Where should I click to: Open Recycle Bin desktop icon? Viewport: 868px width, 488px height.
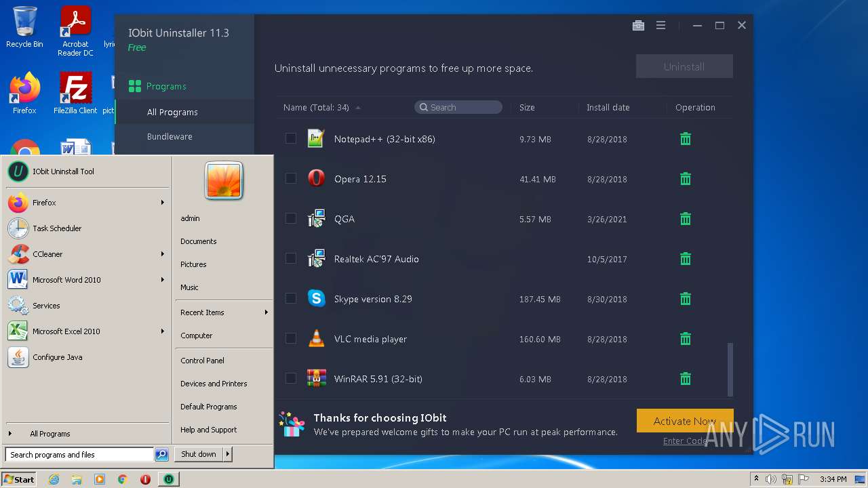tap(24, 27)
